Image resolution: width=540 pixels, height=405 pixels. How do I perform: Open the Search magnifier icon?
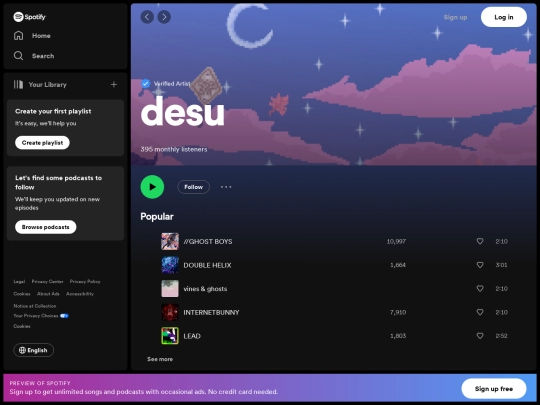click(19, 56)
